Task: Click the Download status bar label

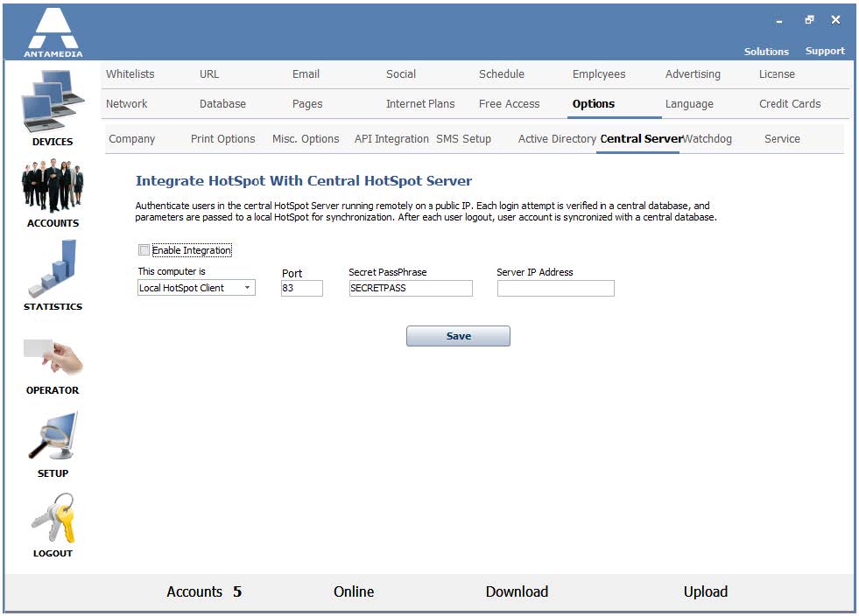Action: [517, 591]
